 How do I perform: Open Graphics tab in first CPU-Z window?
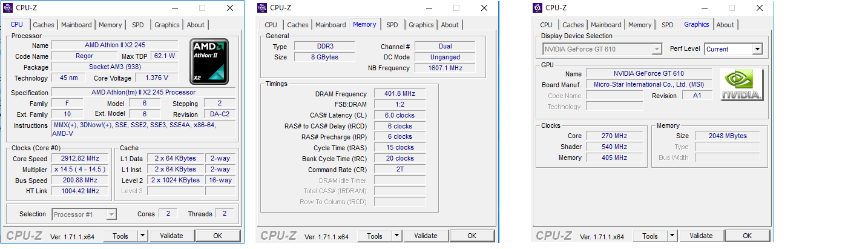click(x=167, y=25)
